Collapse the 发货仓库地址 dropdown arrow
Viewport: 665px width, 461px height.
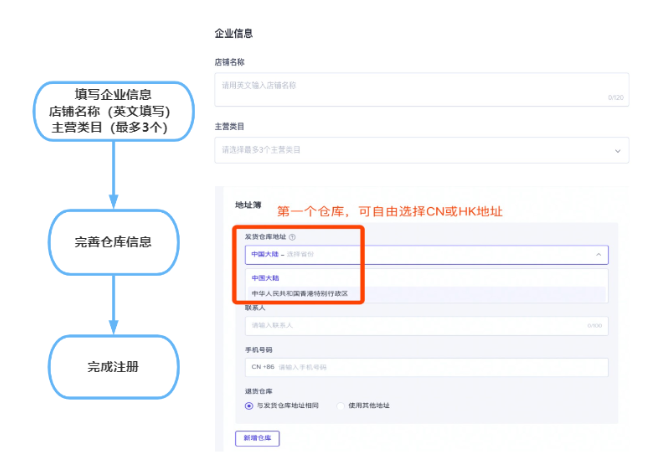[x=598, y=254]
